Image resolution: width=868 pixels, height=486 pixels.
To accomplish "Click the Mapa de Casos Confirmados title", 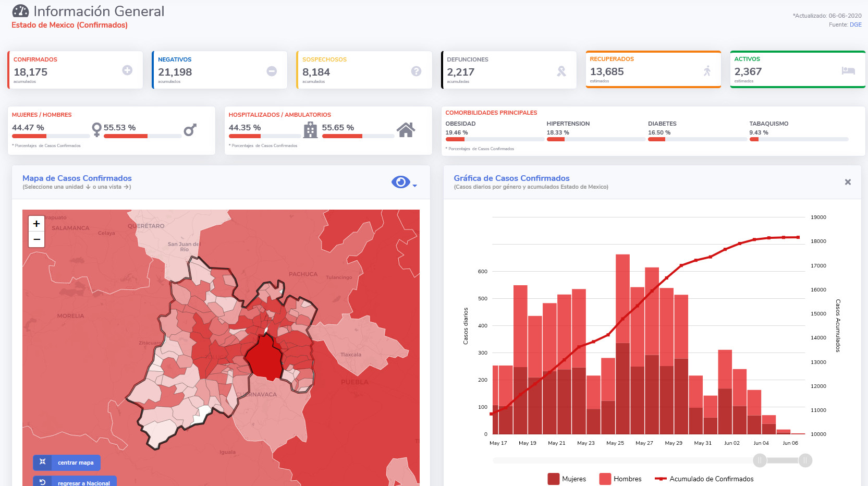I will [77, 178].
